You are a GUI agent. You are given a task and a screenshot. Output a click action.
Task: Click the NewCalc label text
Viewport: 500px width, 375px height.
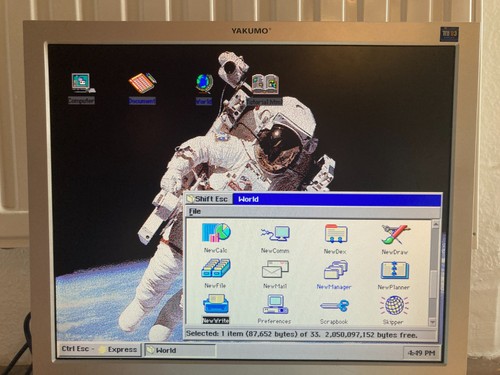click(x=216, y=250)
